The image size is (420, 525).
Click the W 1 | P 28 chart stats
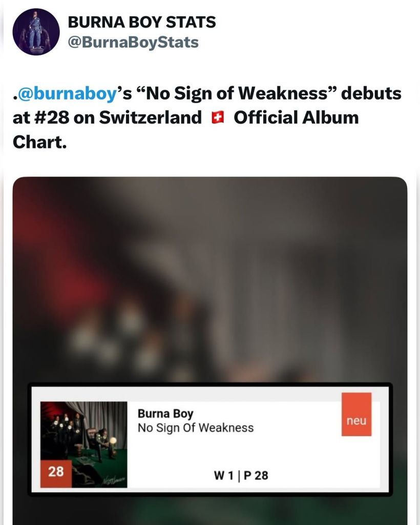[241, 475]
